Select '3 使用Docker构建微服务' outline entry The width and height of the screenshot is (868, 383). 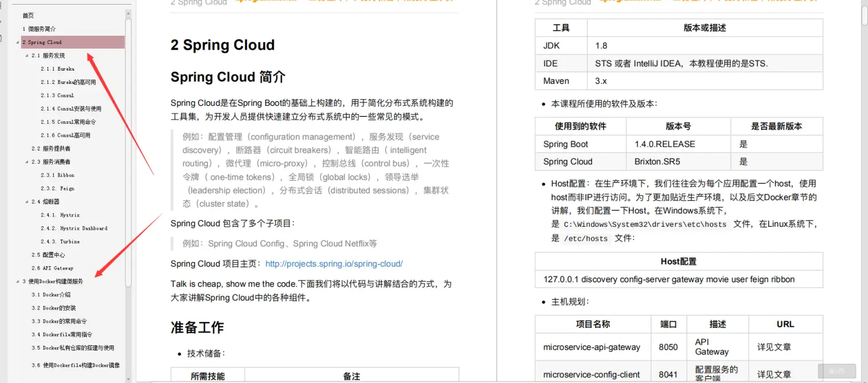click(53, 282)
